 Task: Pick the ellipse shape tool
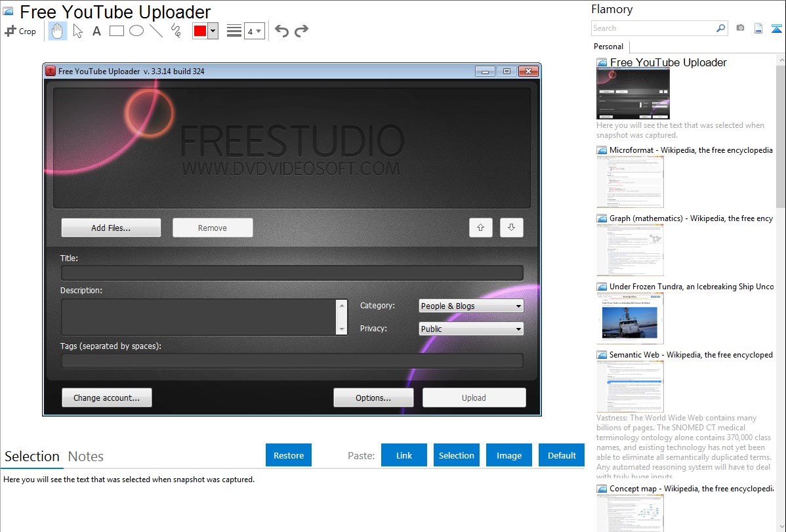pyautogui.click(x=136, y=31)
